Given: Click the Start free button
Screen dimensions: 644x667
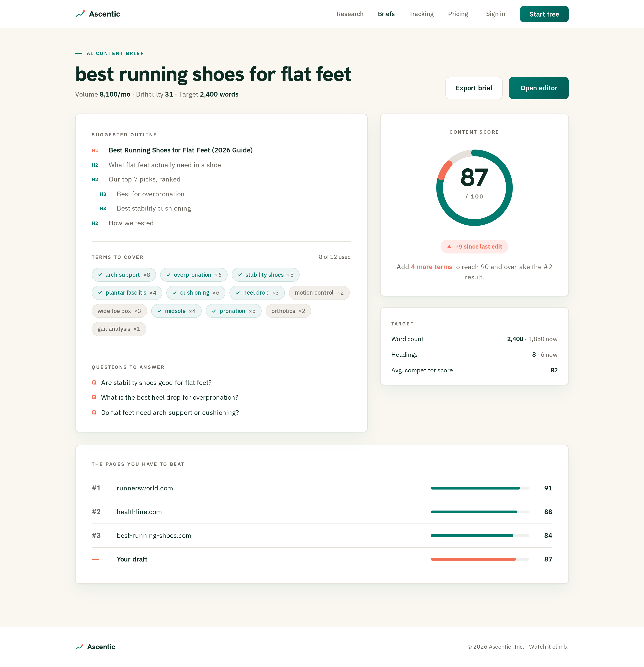Looking at the screenshot, I should coord(544,14).
